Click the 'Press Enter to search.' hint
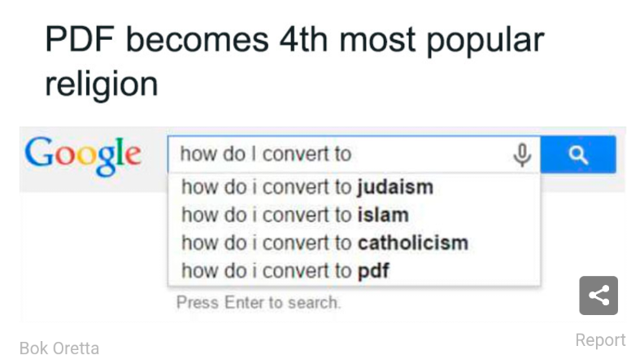644x359 pixels. coord(259,303)
